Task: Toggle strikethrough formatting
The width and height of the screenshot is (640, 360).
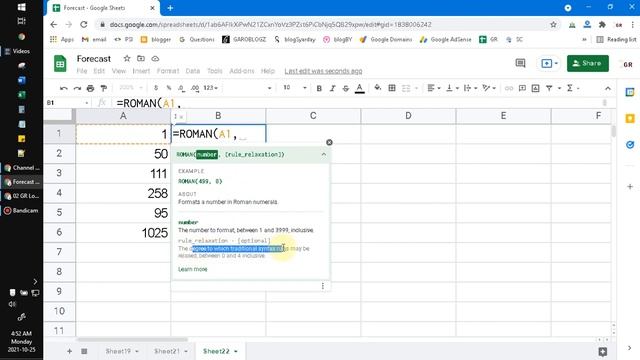Action: click(346, 88)
